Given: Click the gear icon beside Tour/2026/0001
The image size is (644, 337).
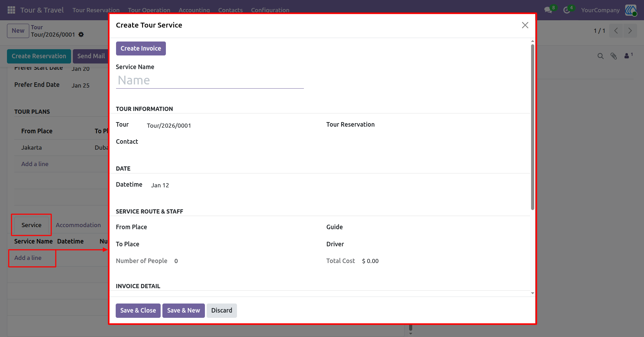Looking at the screenshot, I should (81, 35).
